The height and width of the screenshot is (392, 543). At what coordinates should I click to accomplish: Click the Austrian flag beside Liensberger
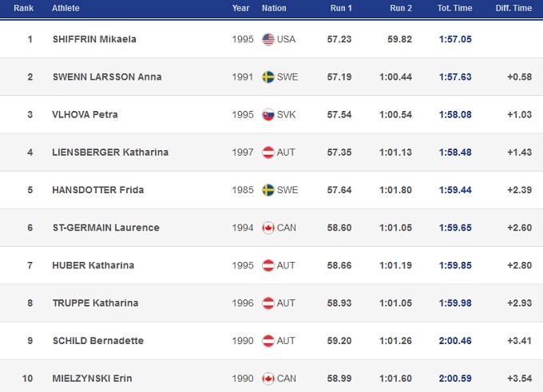coord(268,152)
